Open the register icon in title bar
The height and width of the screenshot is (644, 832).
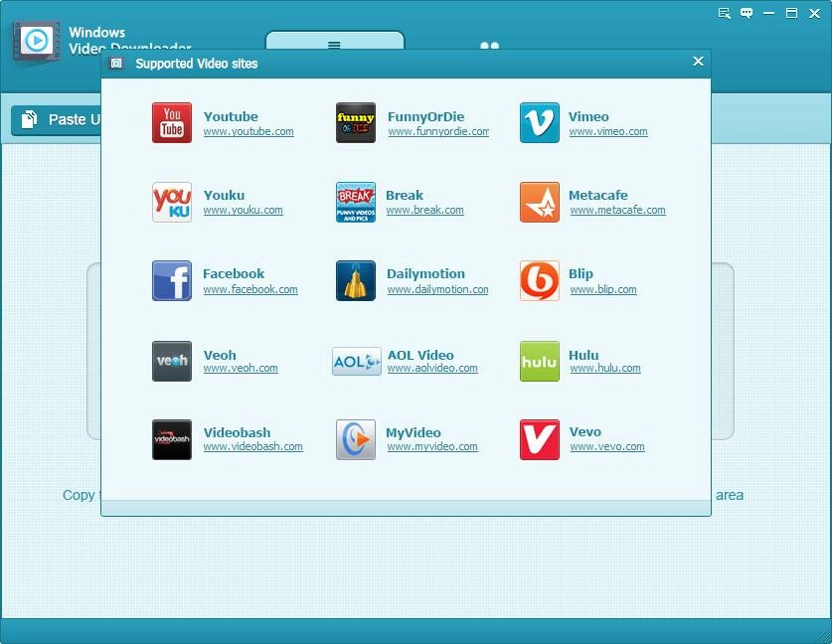pyautogui.click(x=725, y=13)
